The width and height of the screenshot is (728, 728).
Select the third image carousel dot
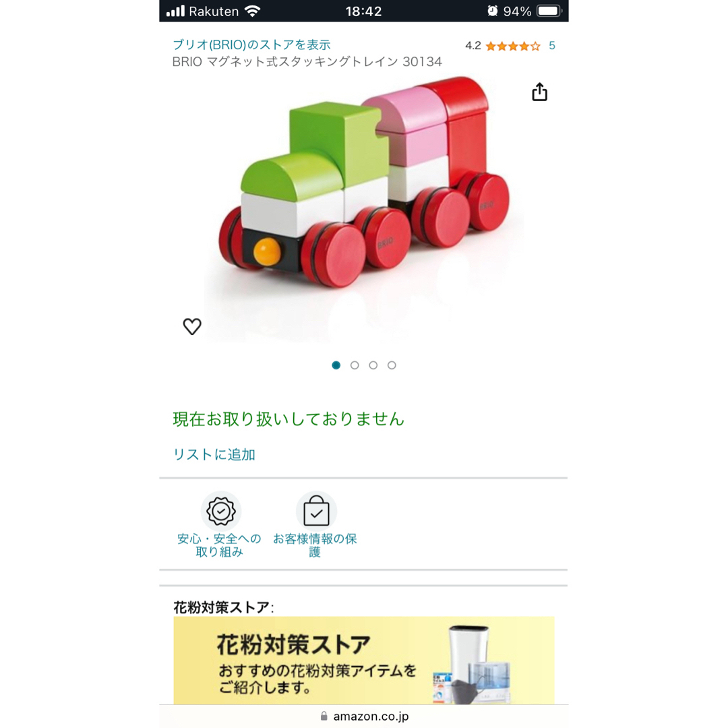pyautogui.click(x=373, y=365)
